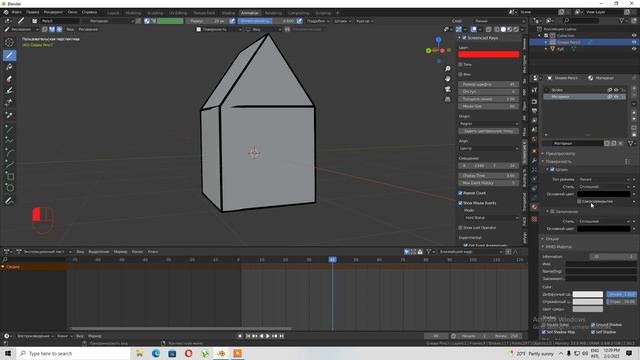Toggle camera view icon in viewport
The image size is (640, 360).
pyautogui.click(x=448, y=89)
